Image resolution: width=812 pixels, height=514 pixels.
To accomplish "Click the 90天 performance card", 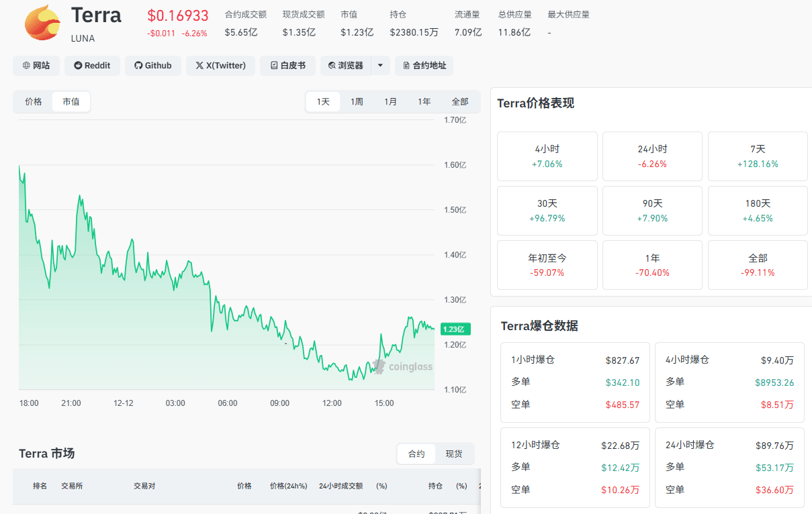I will (x=653, y=211).
